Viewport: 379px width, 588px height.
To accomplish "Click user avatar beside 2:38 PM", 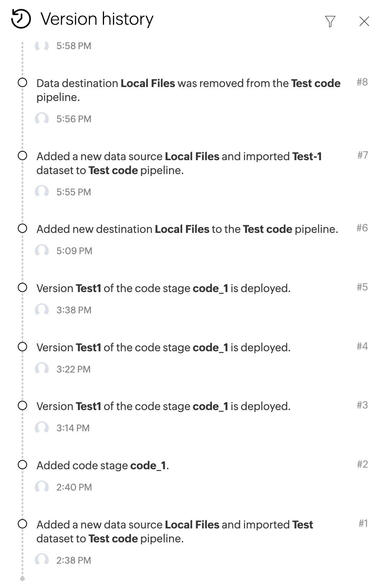I will point(42,560).
